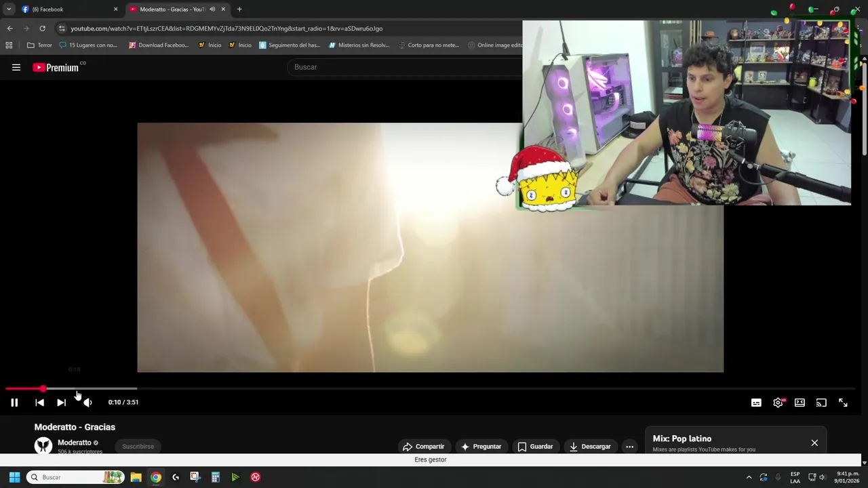Image resolution: width=868 pixels, height=488 pixels.
Task: Close the Moderatto YouTube tab
Action: click(x=223, y=9)
